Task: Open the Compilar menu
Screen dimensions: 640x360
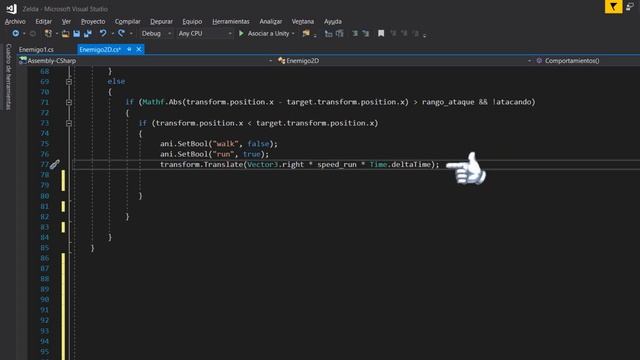Action: pos(128,22)
